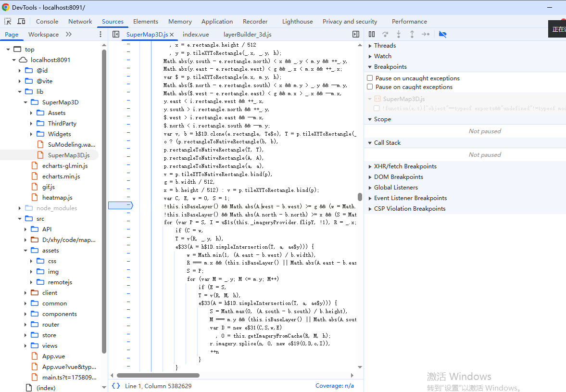Switch to Workspace navigator tab
The width and height of the screenshot is (566, 392).
coord(43,34)
